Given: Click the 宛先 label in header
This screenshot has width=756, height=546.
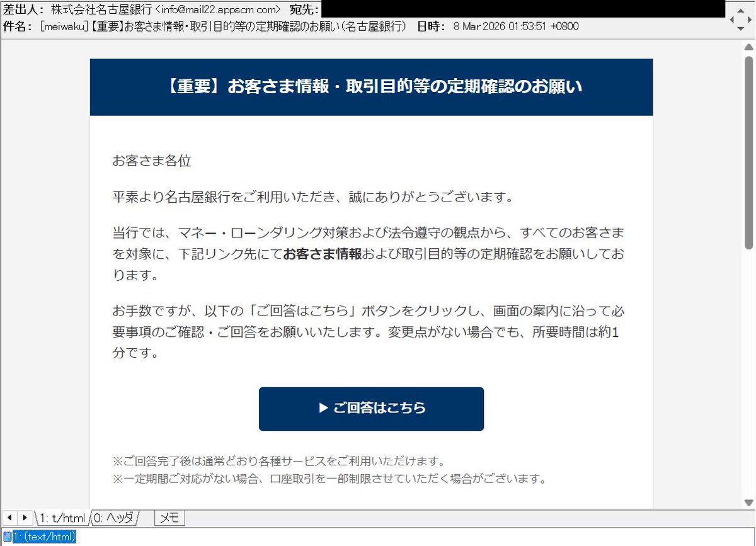Looking at the screenshot, I should (304, 9).
